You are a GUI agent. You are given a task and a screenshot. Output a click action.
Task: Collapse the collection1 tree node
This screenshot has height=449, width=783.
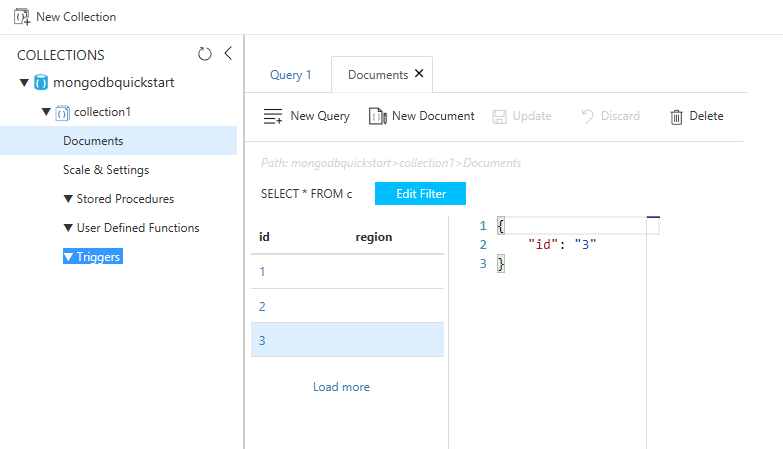46,112
